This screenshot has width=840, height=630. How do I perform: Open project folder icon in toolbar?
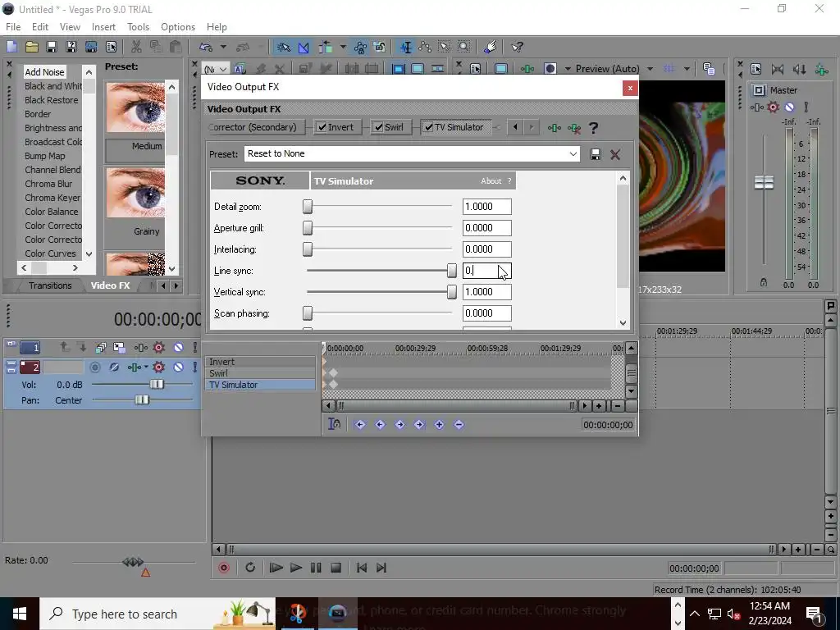(x=32, y=47)
